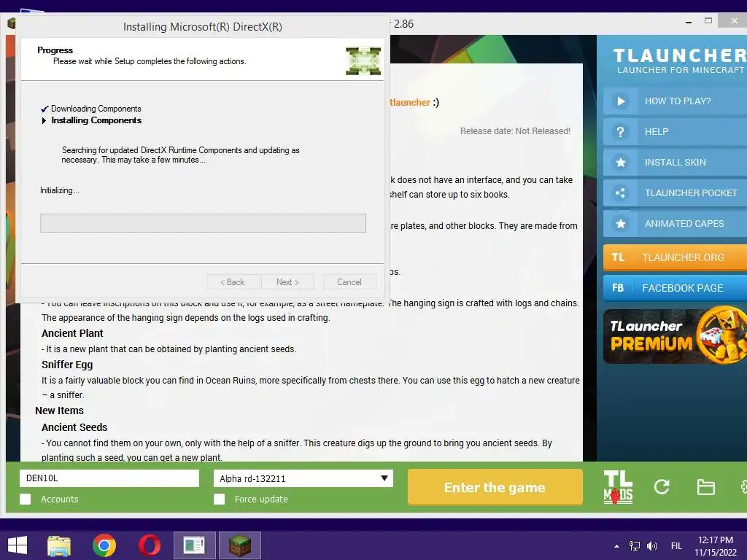This screenshot has width=747, height=560.
Task: Open the taskbar clock showing 12:17 PM
Action: coord(716,546)
